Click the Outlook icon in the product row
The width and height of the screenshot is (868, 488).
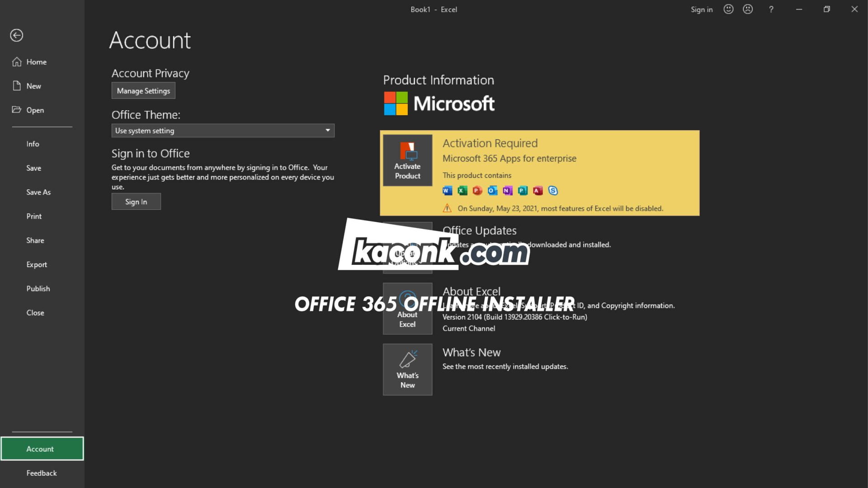(x=491, y=191)
